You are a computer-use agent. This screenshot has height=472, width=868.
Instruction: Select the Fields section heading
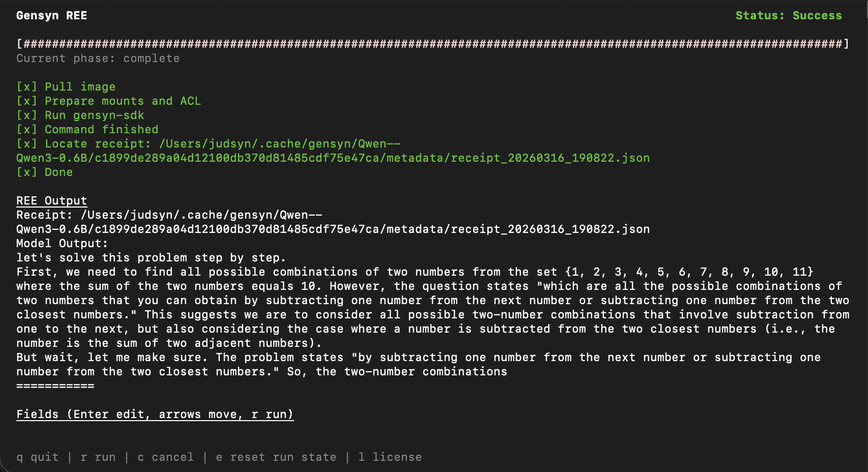[x=155, y=415]
